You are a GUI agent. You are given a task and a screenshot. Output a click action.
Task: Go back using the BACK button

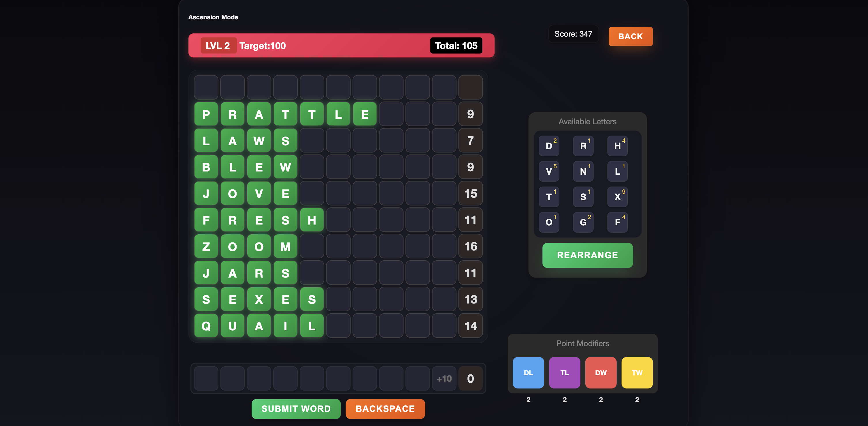pos(631,36)
